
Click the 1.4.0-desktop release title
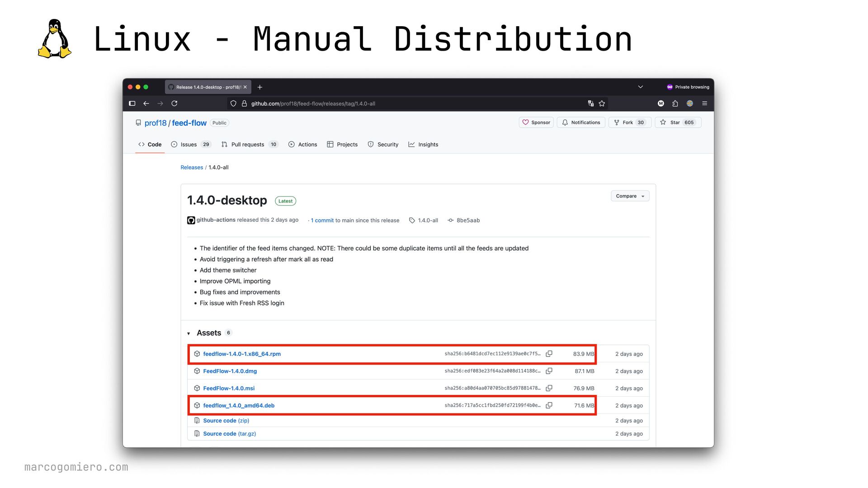(x=227, y=200)
